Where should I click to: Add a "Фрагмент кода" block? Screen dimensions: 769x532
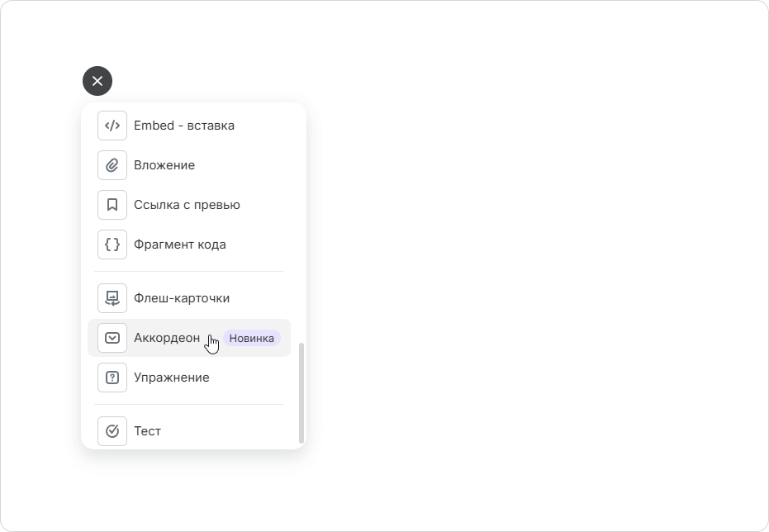coord(189,245)
